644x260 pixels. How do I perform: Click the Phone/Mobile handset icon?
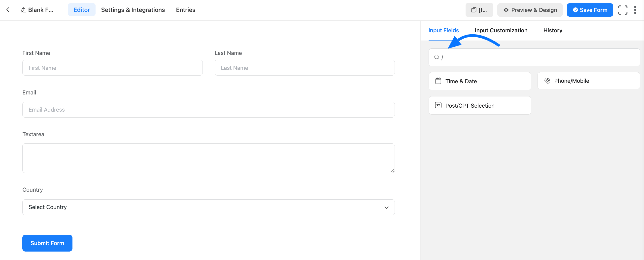click(547, 81)
